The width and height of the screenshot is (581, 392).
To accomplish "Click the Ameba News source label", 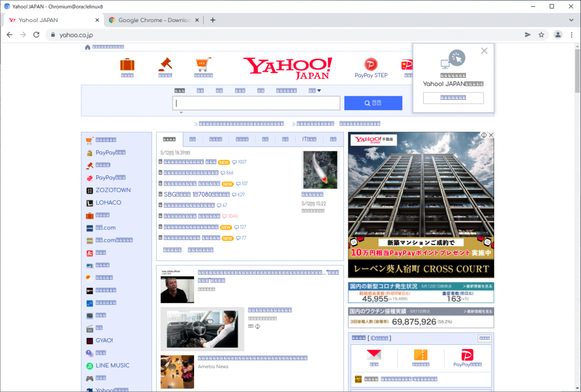I will coord(213,367).
